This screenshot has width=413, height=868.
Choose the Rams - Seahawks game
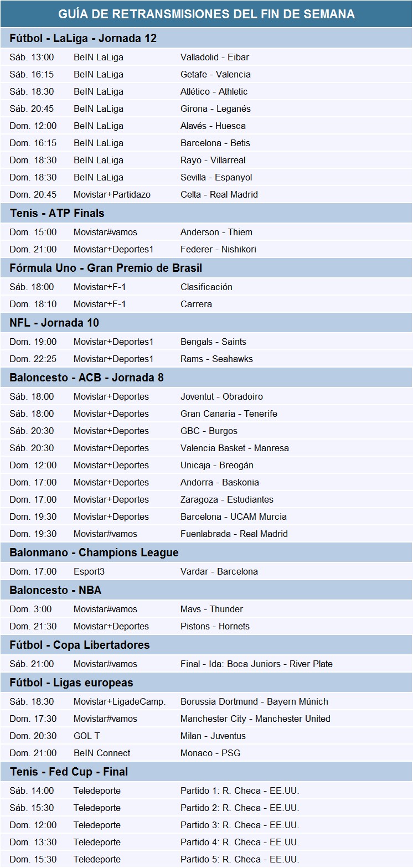click(216, 359)
